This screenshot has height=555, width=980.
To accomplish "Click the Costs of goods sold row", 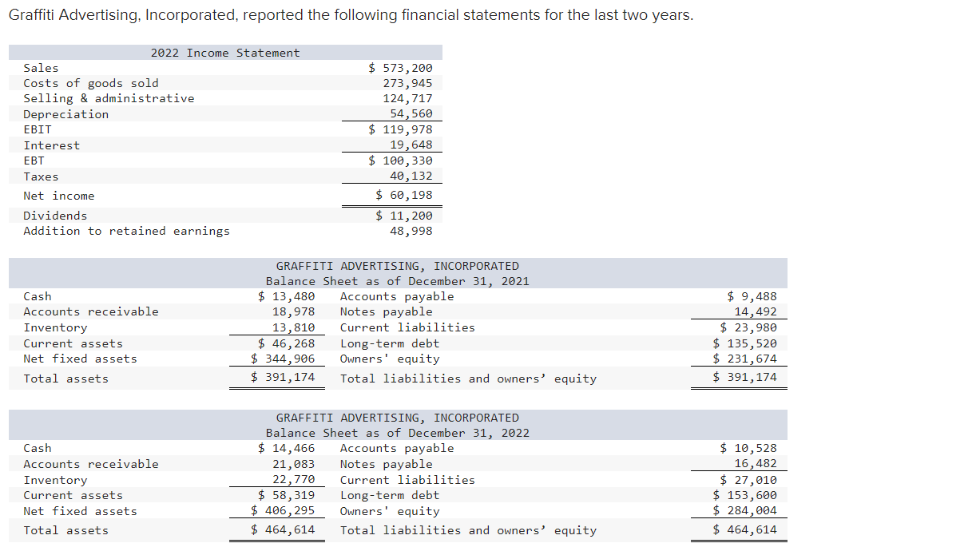I will point(89,83).
